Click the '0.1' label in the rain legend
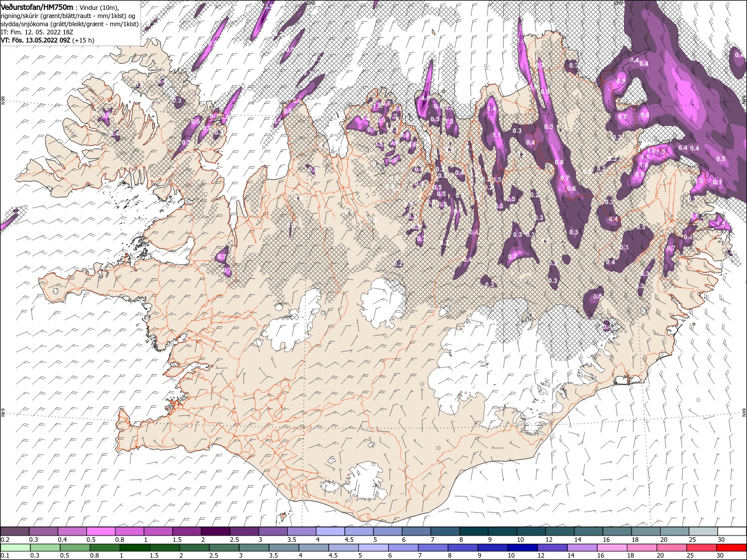Image resolution: width=747 pixels, height=560 pixels. pos(5,555)
